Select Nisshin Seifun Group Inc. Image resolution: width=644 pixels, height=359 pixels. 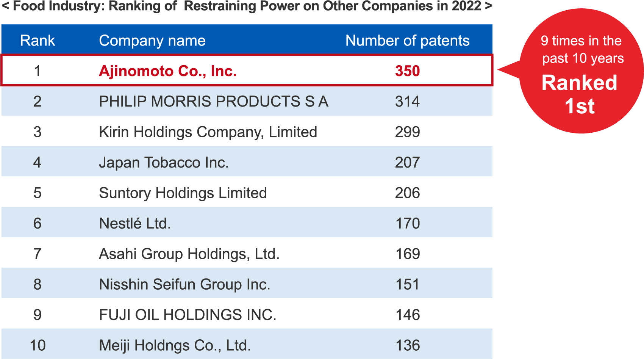(184, 284)
